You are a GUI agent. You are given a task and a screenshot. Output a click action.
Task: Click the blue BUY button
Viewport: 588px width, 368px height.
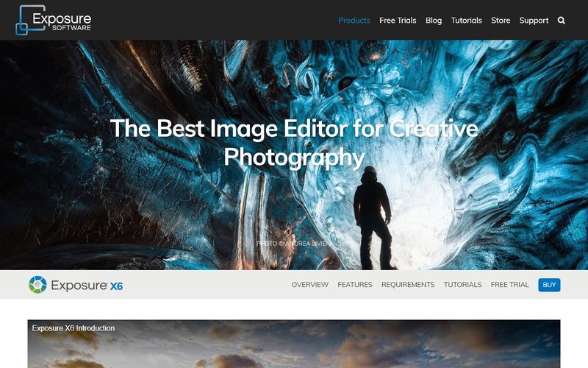[x=549, y=285]
